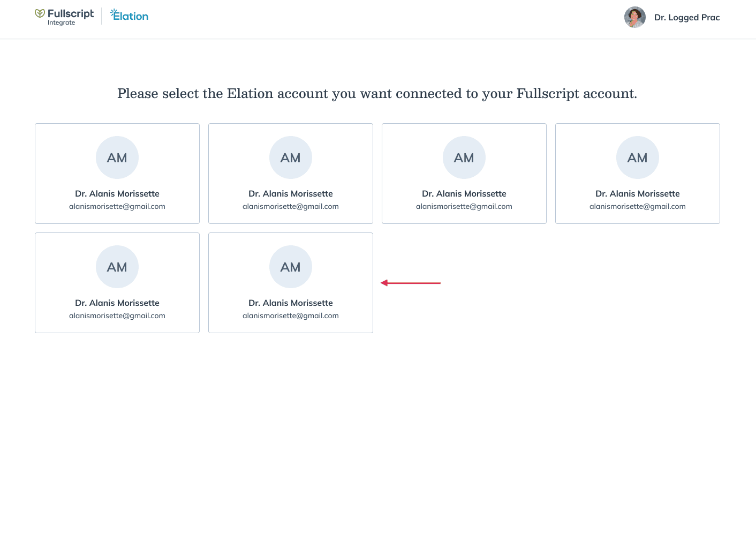Click the gmail address in the card the arrow points to
This screenshot has width=756, height=541.
(x=291, y=315)
